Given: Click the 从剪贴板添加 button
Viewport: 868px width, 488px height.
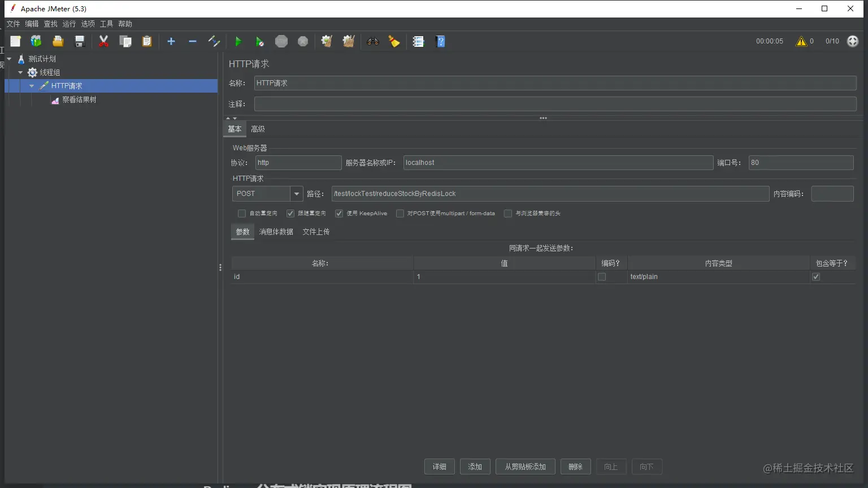Looking at the screenshot, I should [526, 467].
